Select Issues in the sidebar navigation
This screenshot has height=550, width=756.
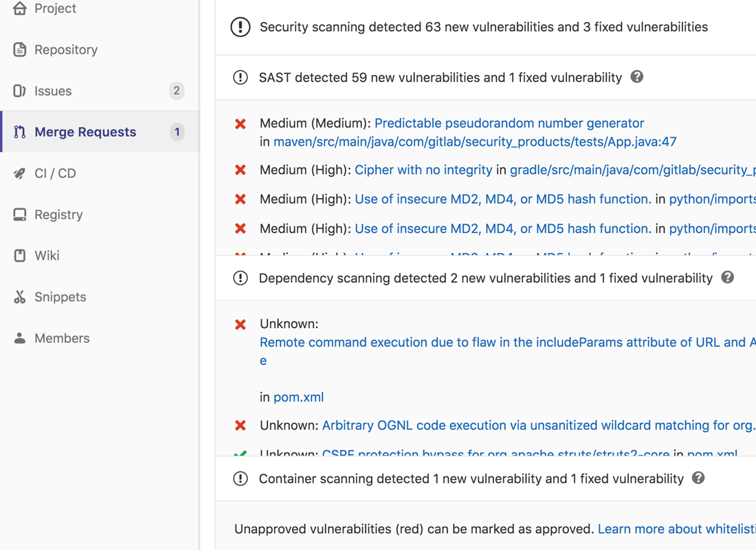(53, 91)
